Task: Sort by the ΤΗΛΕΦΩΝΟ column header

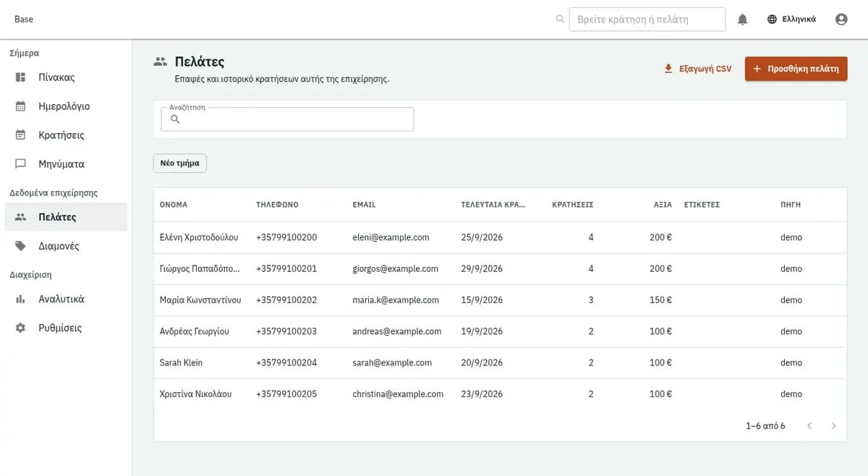Action: [x=277, y=205]
